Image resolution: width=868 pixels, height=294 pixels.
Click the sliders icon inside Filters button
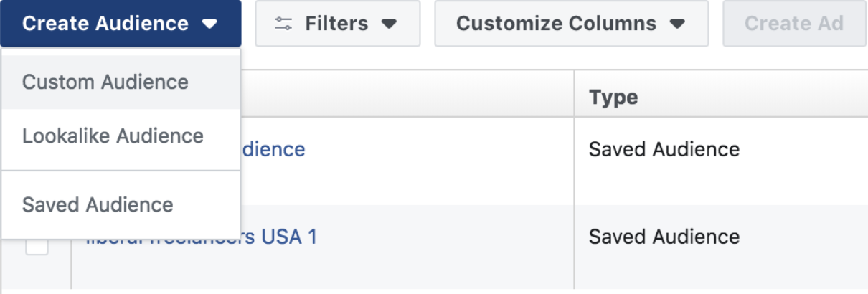pyautogui.click(x=284, y=24)
